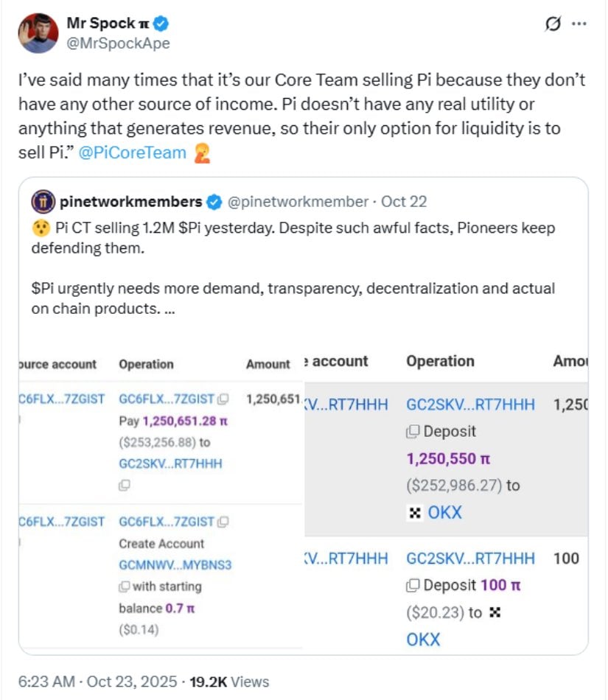Viewport: 608px width, 700px height.
Task: Click the Grok slashed-circle icon
Action: (x=552, y=24)
